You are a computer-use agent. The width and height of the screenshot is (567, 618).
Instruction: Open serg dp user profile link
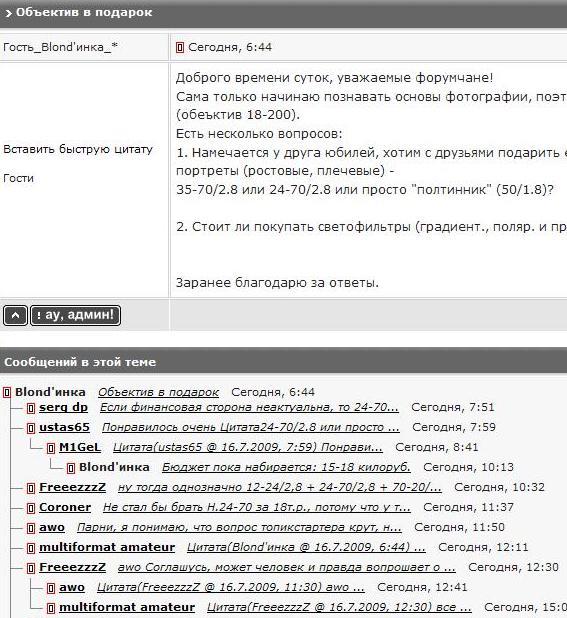click(x=63, y=408)
